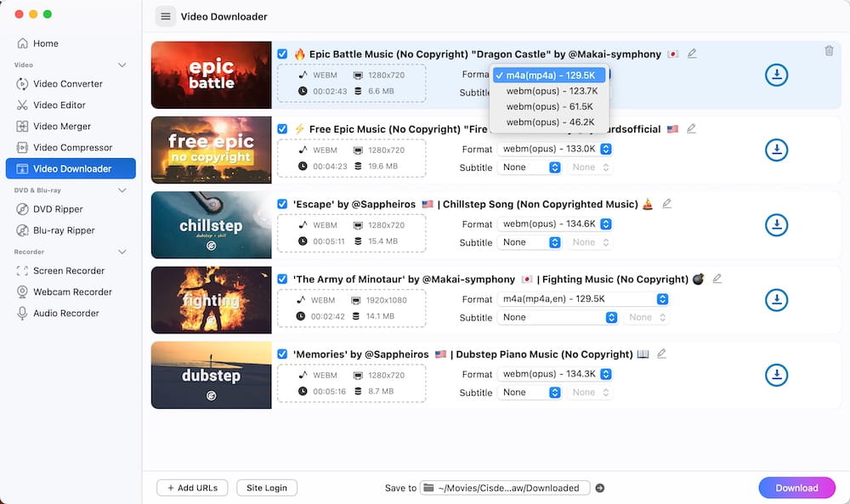This screenshot has width=850, height=504.
Task: Go to Home in sidebar
Action: [71, 43]
